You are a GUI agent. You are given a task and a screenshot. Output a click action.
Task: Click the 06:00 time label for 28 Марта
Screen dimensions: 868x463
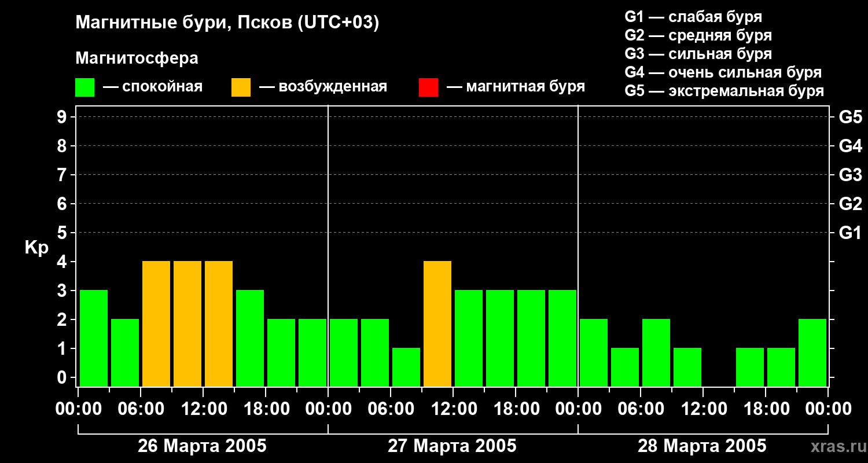(641, 409)
